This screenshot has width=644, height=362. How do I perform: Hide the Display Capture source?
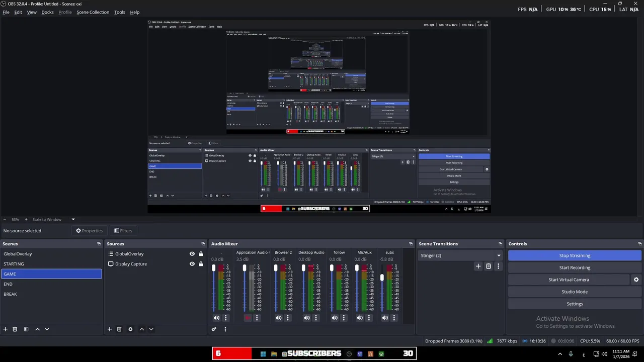(192, 264)
